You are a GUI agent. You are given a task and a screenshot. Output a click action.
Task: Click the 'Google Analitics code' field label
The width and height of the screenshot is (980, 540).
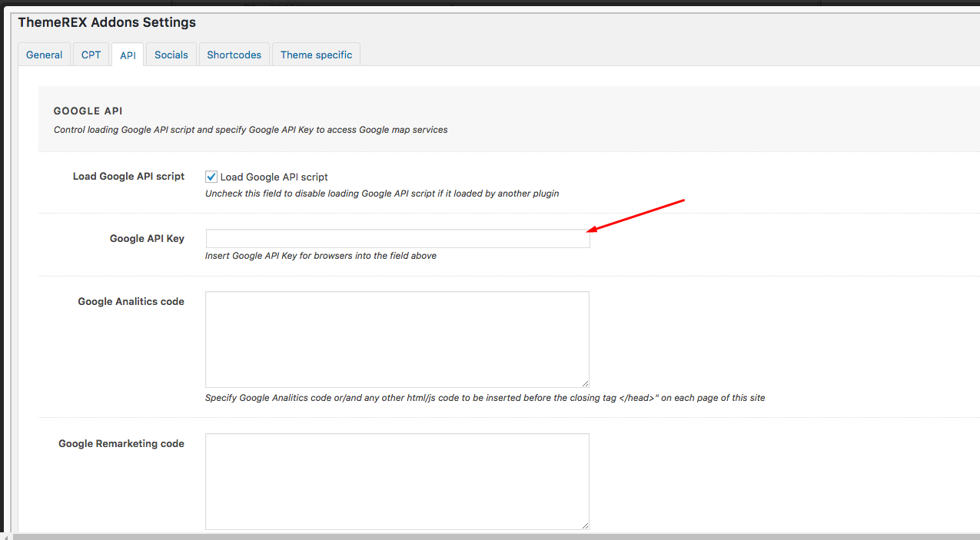click(131, 301)
